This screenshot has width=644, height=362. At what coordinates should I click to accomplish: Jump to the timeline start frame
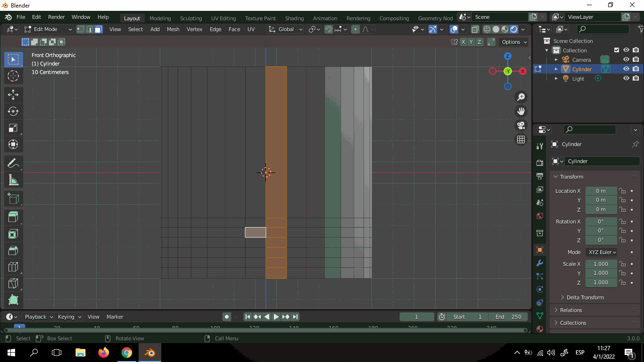[248, 317]
